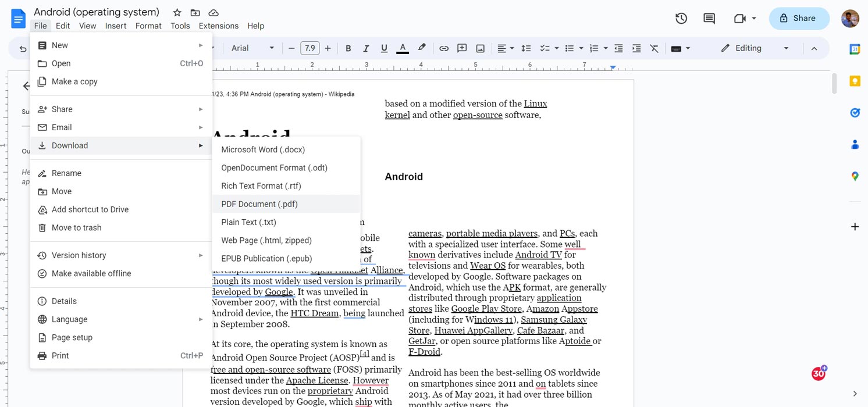This screenshot has width=868, height=407.
Task: Select Microsoft Word (.docx) download option
Action: coord(286,149)
